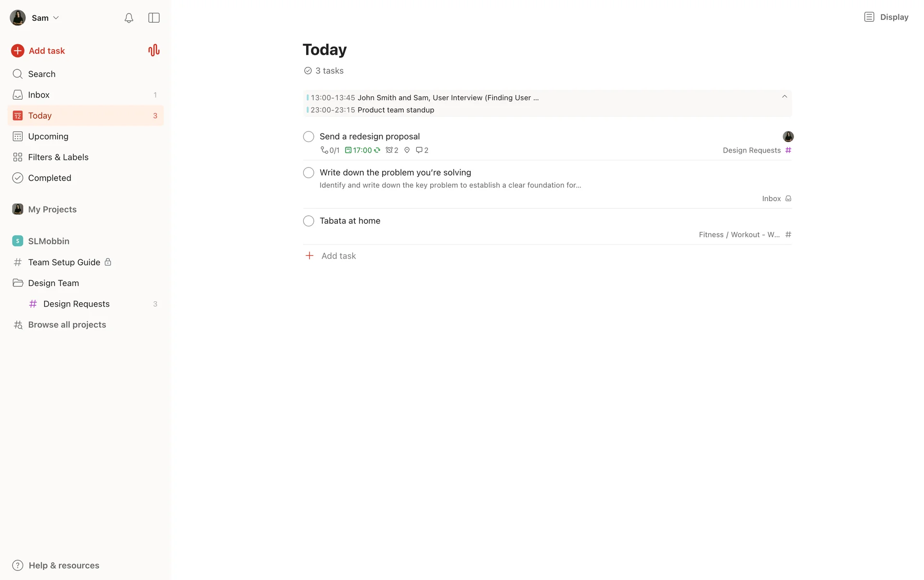Click the red voice waveform icon
The height and width of the screenshot is (580, 924).
pos(154,51)
